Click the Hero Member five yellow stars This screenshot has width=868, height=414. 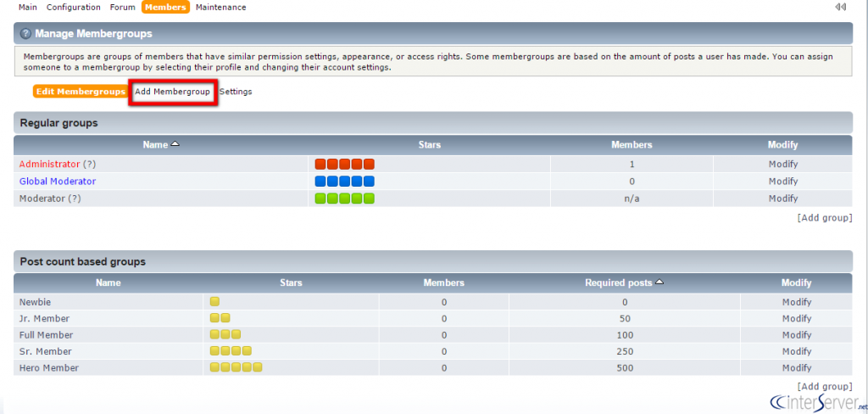tap(236, 367)
